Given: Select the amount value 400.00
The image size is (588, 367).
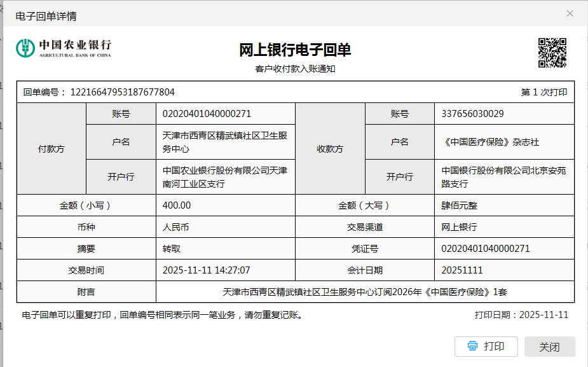Looking at the screenshot, I should 177,205.
